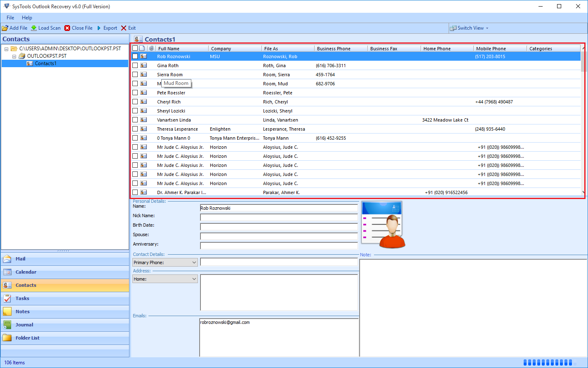Click the contact card icon in the Cheryl Rich row

point(143,102)
